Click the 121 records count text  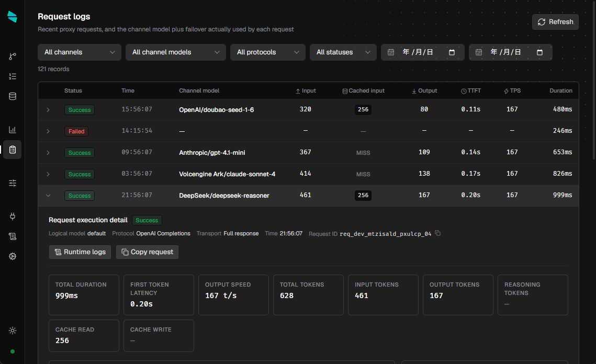click(53, 69)
